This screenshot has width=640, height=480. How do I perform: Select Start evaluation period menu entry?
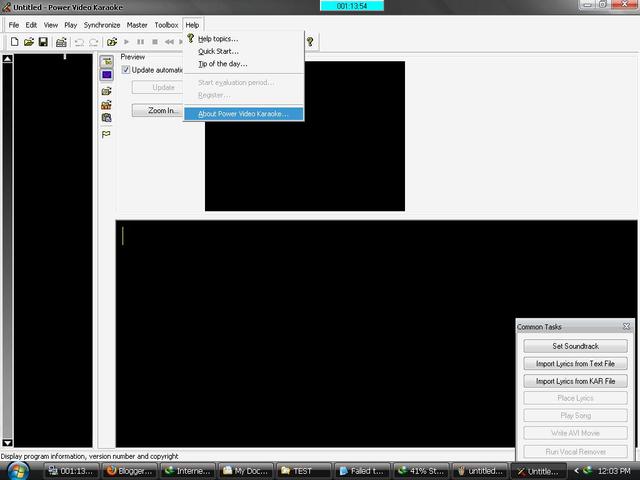[244, 82]
